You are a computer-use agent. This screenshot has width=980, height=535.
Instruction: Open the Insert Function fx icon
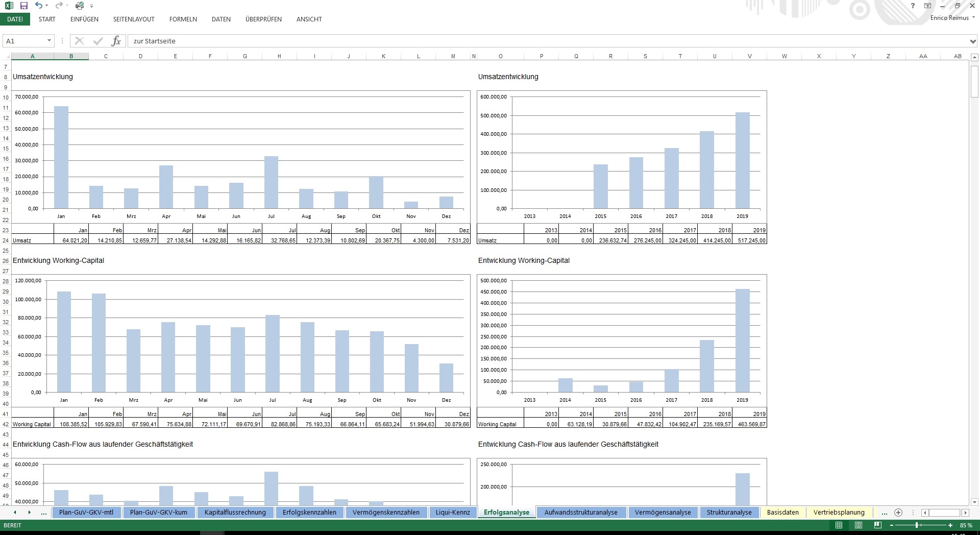tap(116, 41)
